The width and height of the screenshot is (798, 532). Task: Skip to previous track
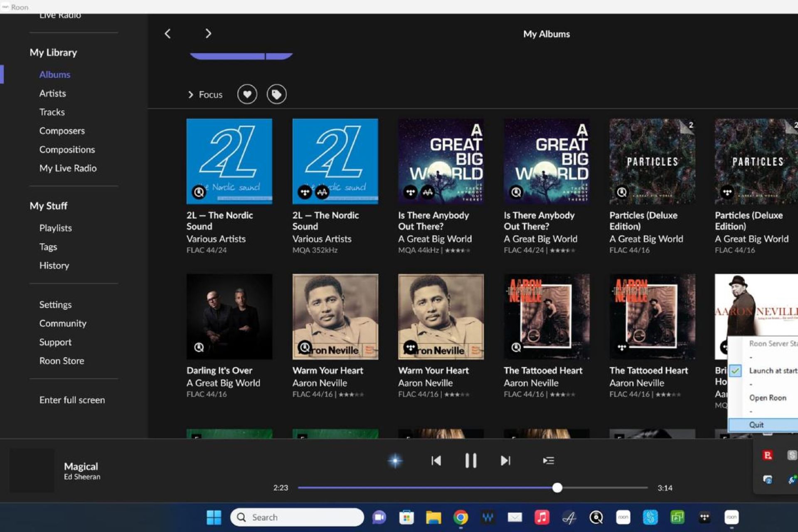[x=436, y=461]
